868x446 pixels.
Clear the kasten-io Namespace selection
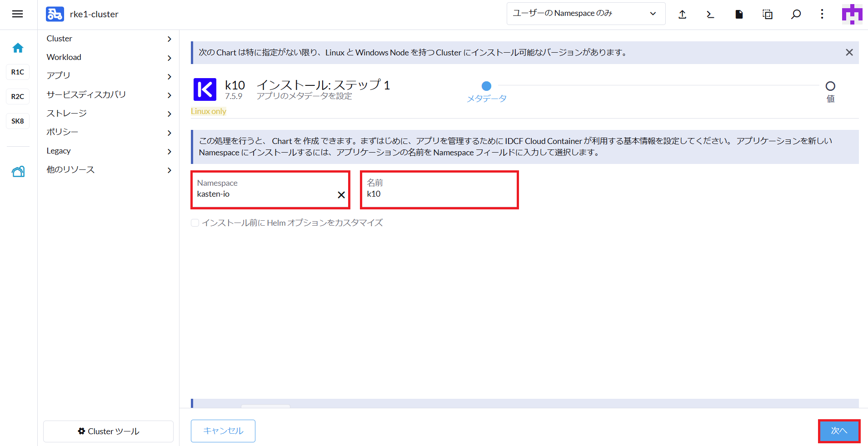click(x=341, y=195)
